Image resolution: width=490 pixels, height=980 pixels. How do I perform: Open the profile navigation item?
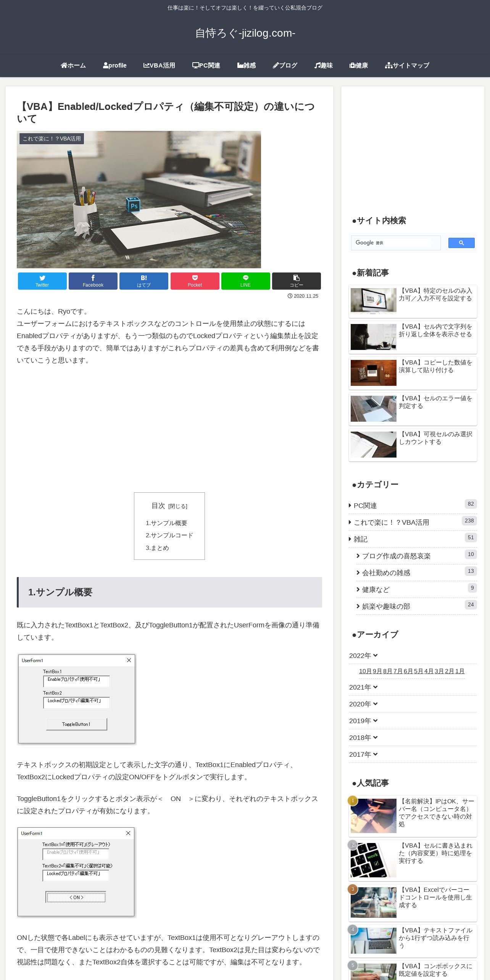click(x=115, y=65)
